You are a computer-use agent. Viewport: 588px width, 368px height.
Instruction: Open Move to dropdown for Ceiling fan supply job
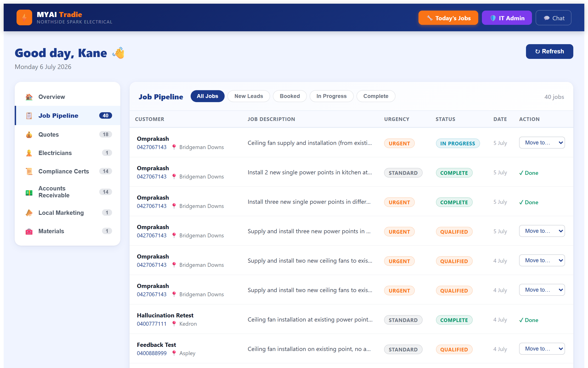pos(542,143)
